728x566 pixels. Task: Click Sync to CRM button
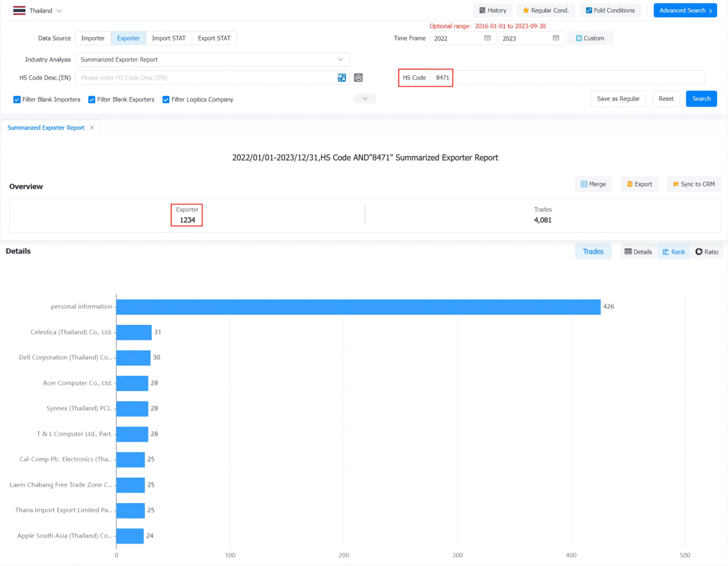pyautogui.click(x=694, y=184)
